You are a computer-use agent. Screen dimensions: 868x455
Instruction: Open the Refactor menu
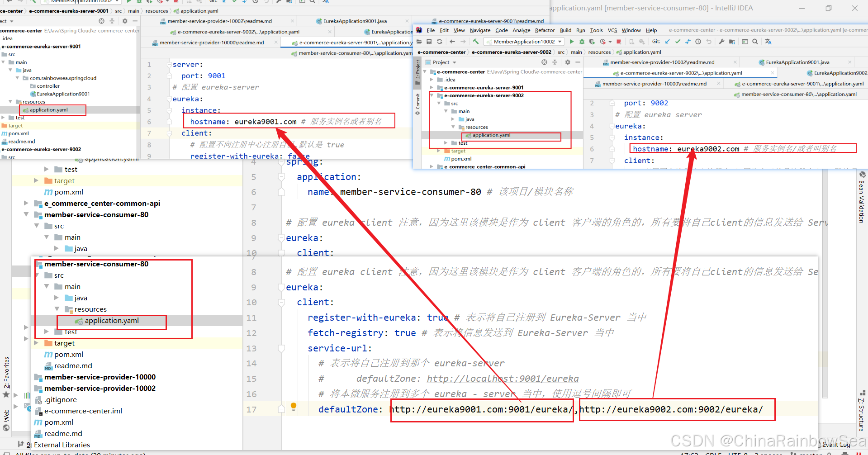(545, 30)
